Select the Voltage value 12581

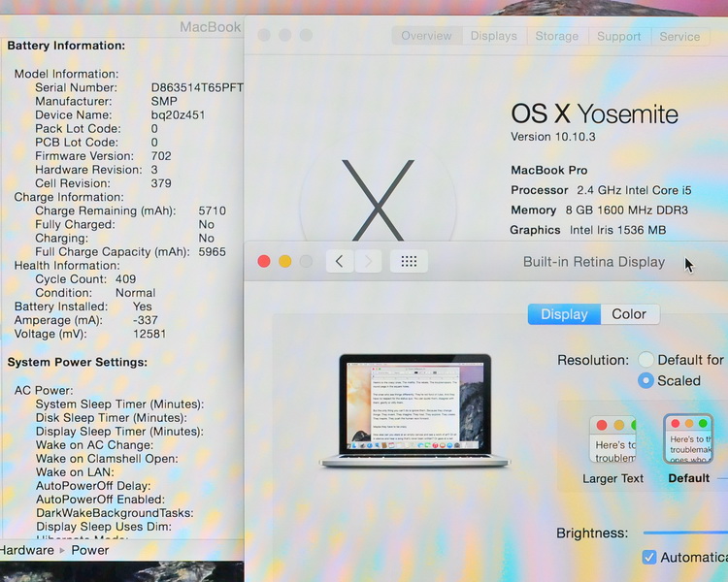[x=149, y=334]
